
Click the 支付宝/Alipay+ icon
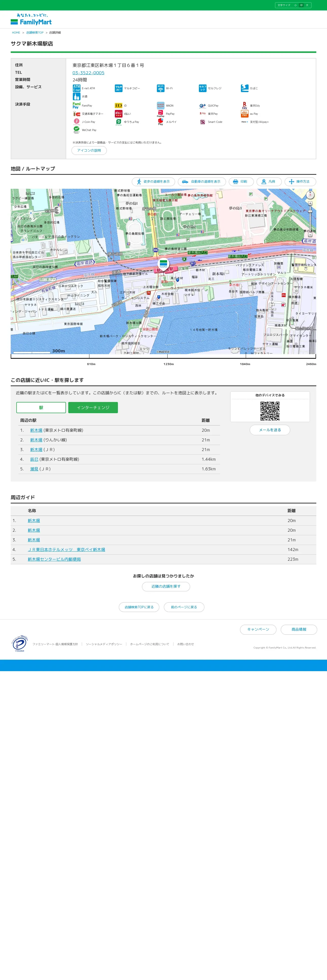[x=244, y=122]
